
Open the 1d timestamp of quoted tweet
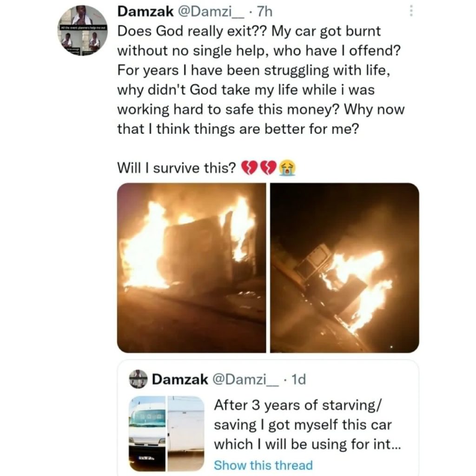[x=298, y=379]
